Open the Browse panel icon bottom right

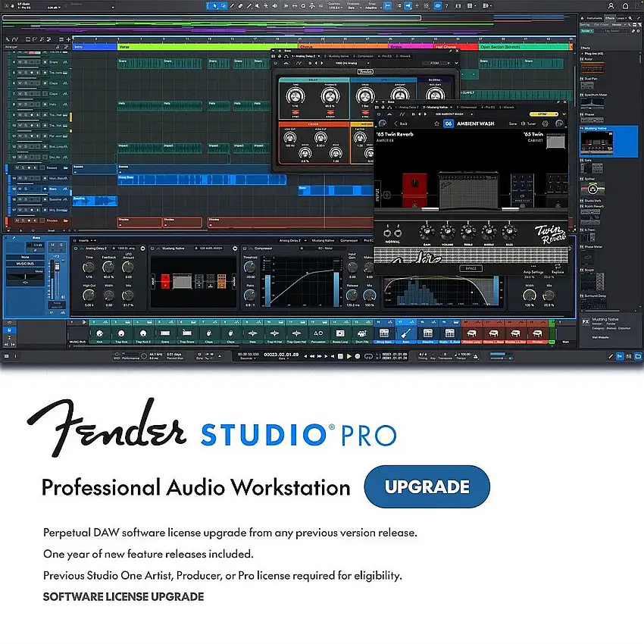pyautogui.click(x=638, y=356)
